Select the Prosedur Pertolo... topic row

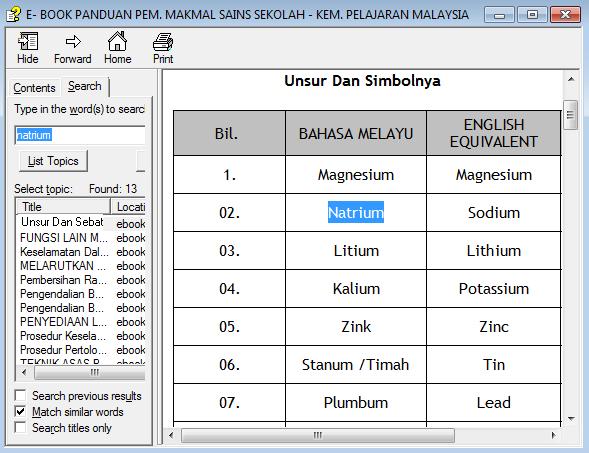[x=81, y=350]
